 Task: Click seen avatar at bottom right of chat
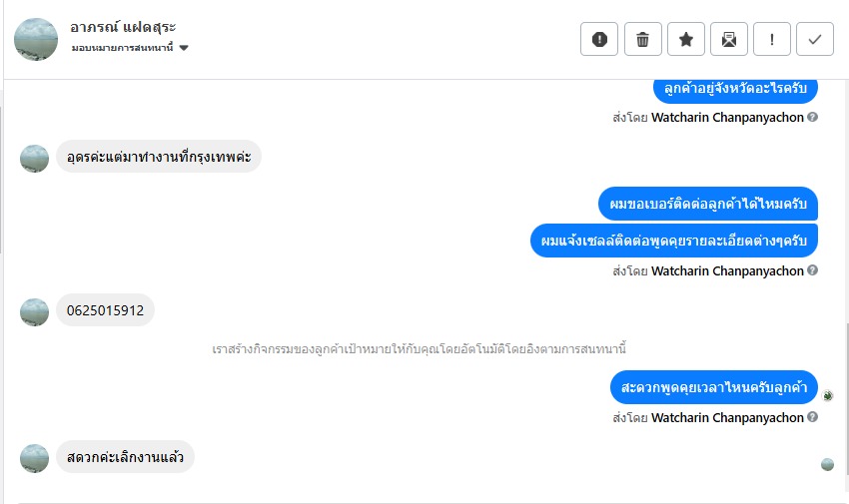coord(827,464)
